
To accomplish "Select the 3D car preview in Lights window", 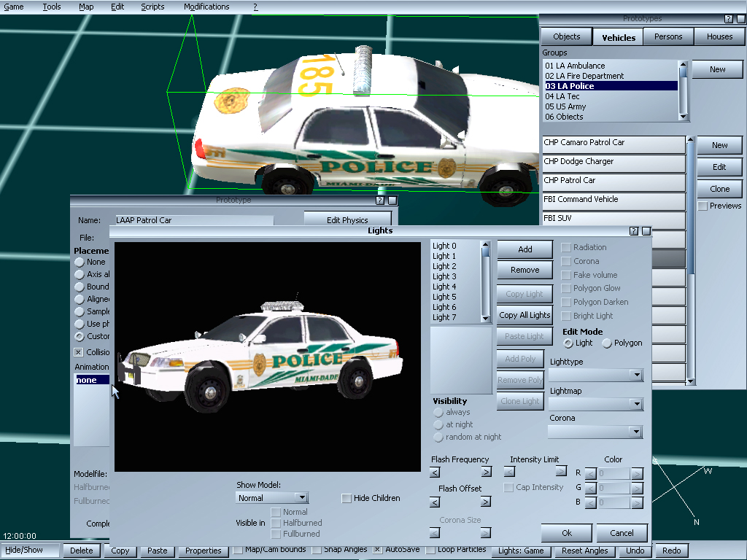I will (268, 357).
